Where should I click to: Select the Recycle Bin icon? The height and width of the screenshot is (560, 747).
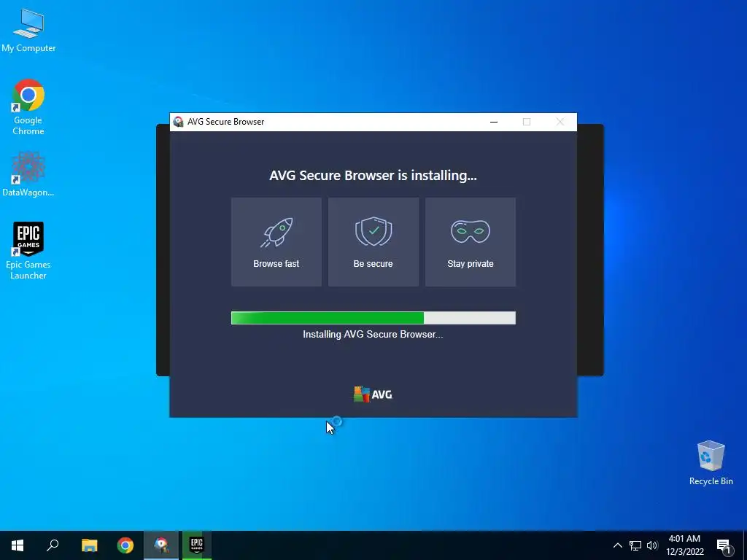tap(711, 463)
